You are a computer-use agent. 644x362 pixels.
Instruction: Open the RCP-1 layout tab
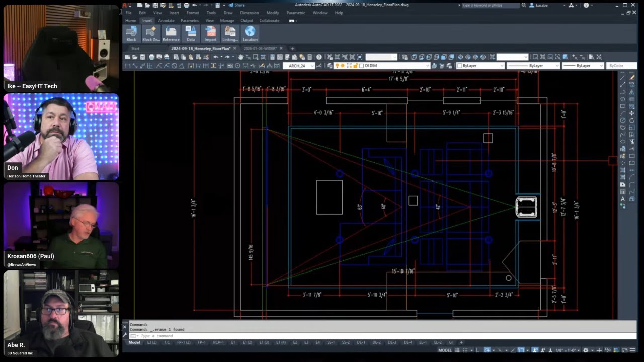(x=218, y=342)
